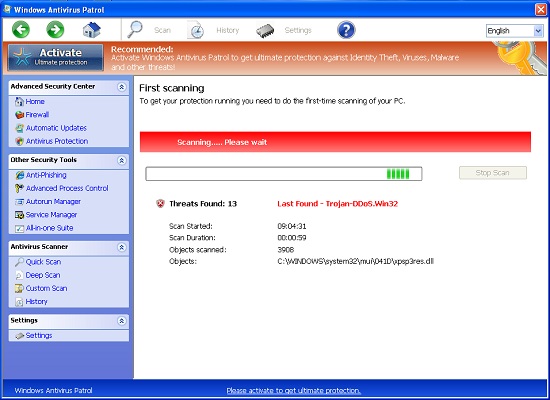The height and width of the screenshot is (400, 550).
Task: Open the English language dropdown
Action: tap(515, 31)
